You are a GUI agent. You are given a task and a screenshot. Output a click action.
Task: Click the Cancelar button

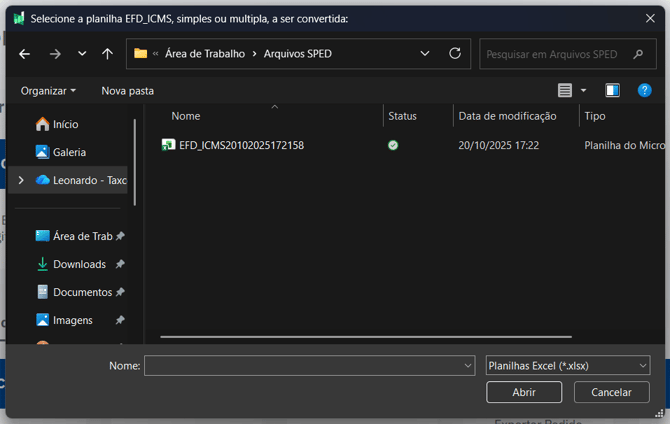(611, 392)
